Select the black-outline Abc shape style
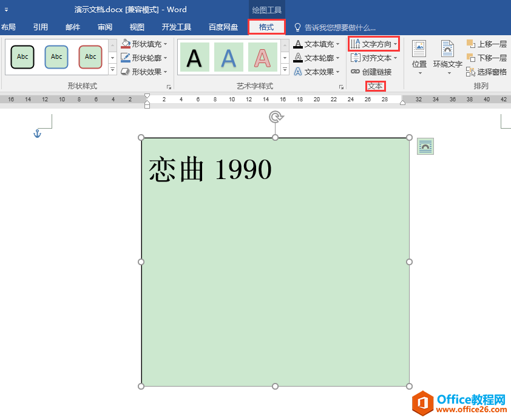The width and height of the screenshot is (511, 420). point(22,57)
